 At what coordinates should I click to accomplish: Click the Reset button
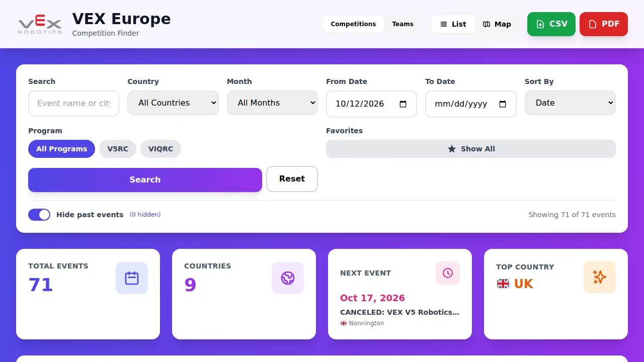click(292, 179)
